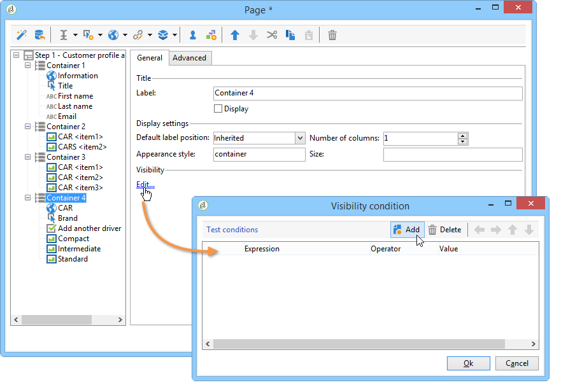Click the selection control icon with gear
The image size is (561, 392).
[88, 35]
